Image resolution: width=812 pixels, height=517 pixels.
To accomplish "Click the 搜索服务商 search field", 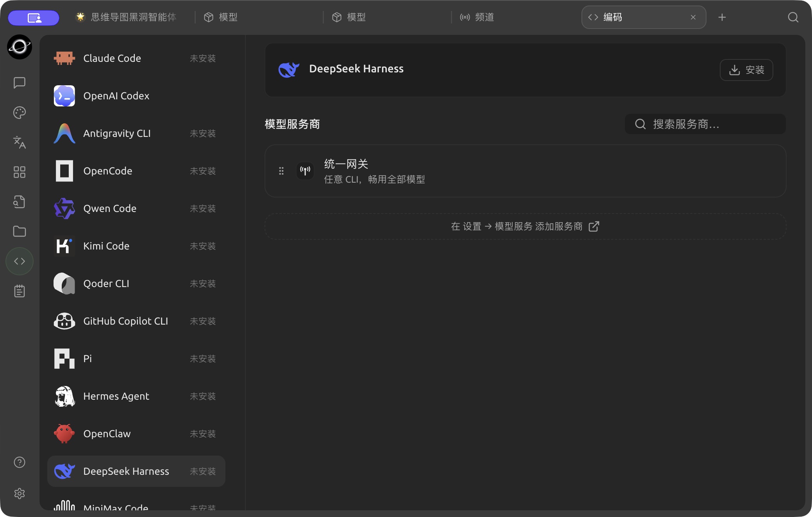I will pyautogui.click(x=705, y=124).
